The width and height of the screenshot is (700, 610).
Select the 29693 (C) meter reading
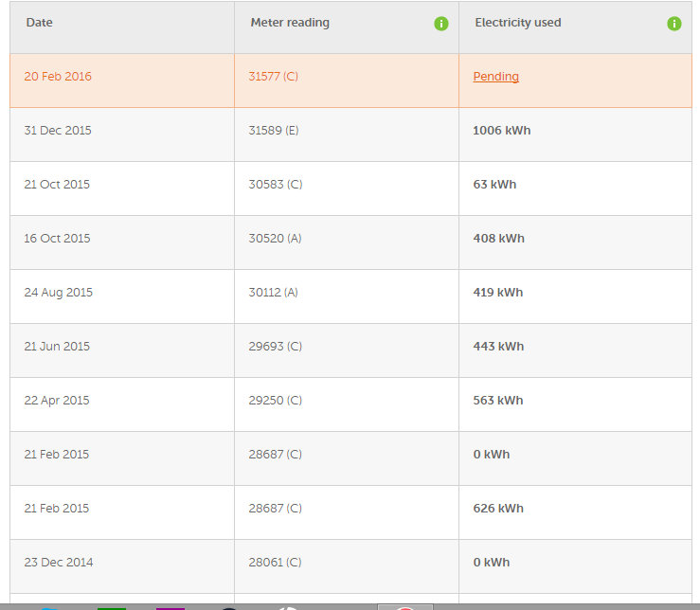[276, 347]
